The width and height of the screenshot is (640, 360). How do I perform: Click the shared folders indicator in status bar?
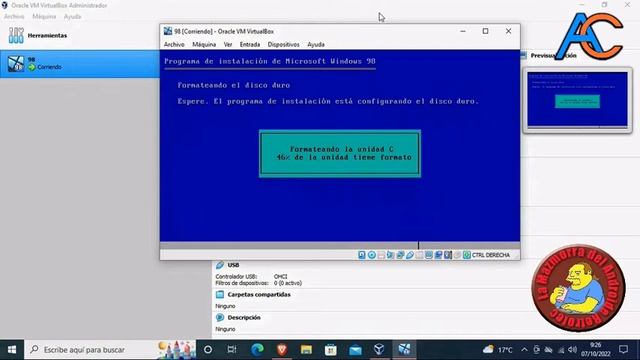[x=419, y=255]
